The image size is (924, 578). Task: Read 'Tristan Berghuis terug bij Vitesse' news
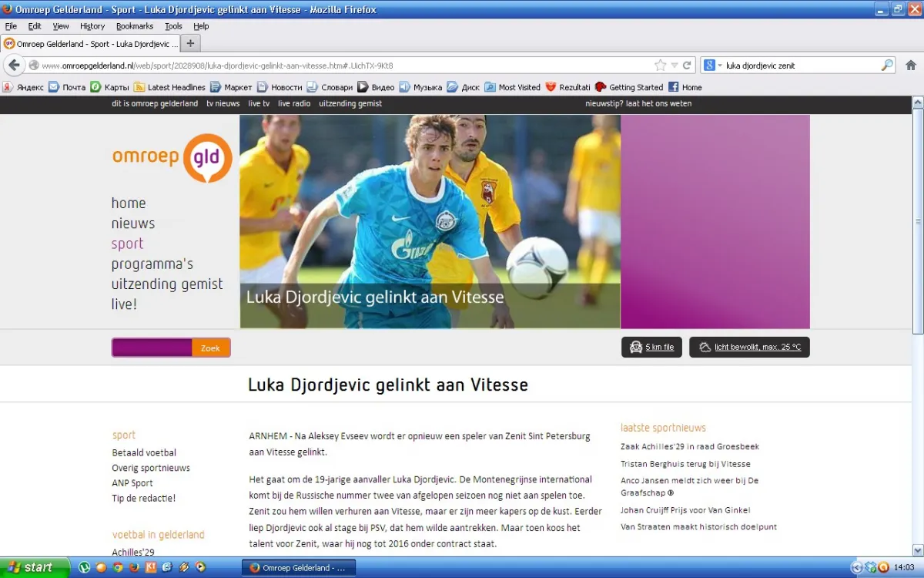(685, 464)
